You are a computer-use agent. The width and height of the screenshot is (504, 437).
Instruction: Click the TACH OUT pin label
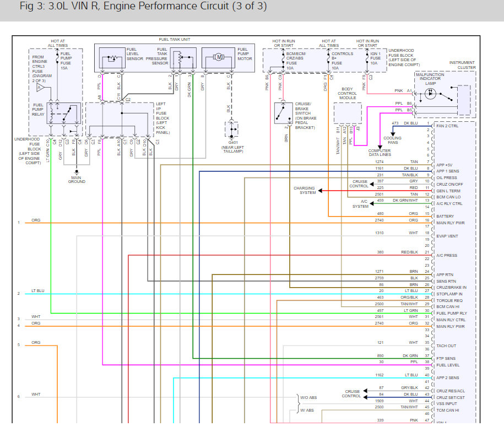click(x=446, y=346)
